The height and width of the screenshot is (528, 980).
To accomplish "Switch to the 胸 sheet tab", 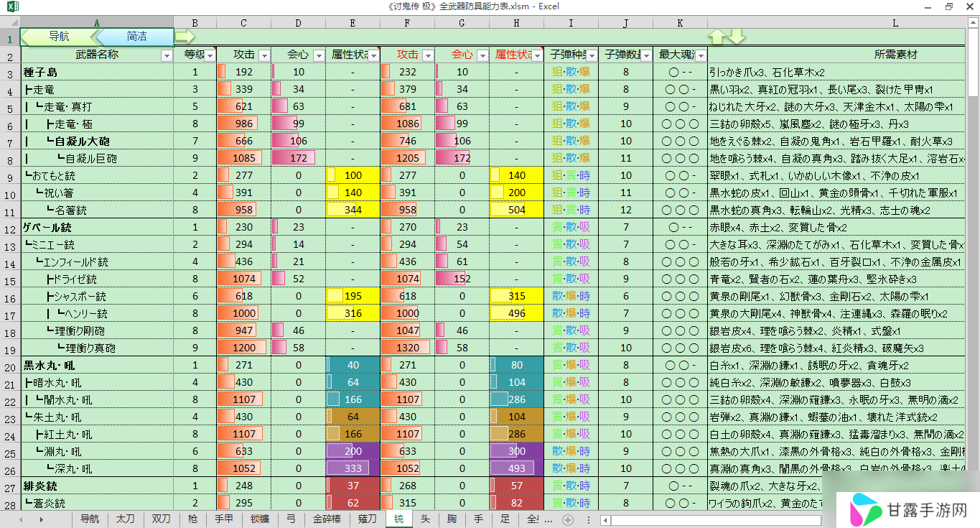I will point(452,519).
